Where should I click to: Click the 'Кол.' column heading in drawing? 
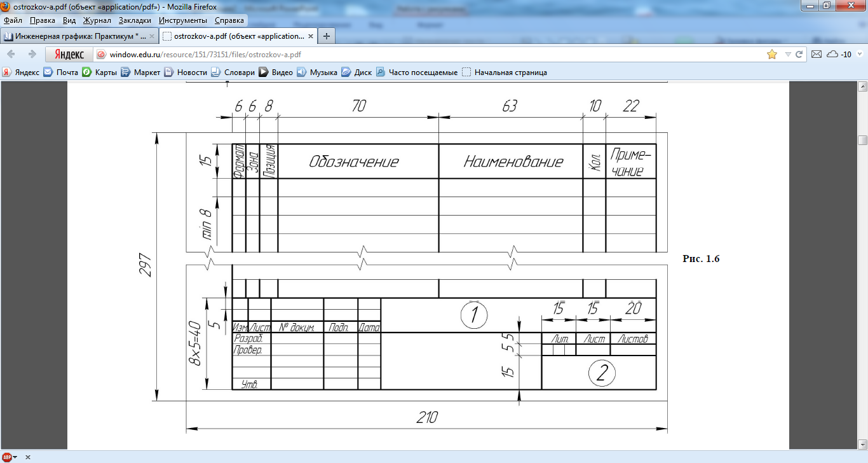(x=595, y=163)
